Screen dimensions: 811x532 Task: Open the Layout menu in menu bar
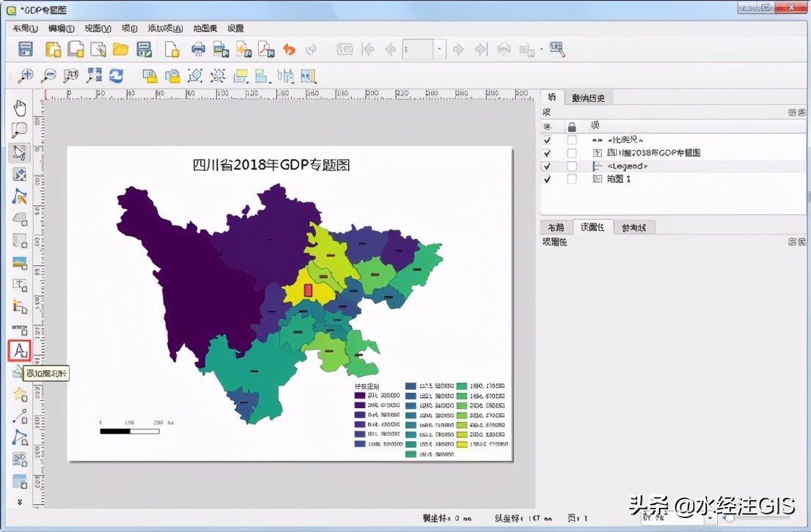[x=24, y=28]
